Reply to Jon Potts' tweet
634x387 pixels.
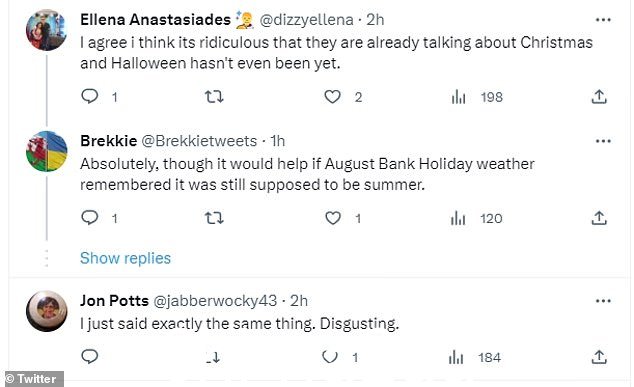[x=90, y=357]
